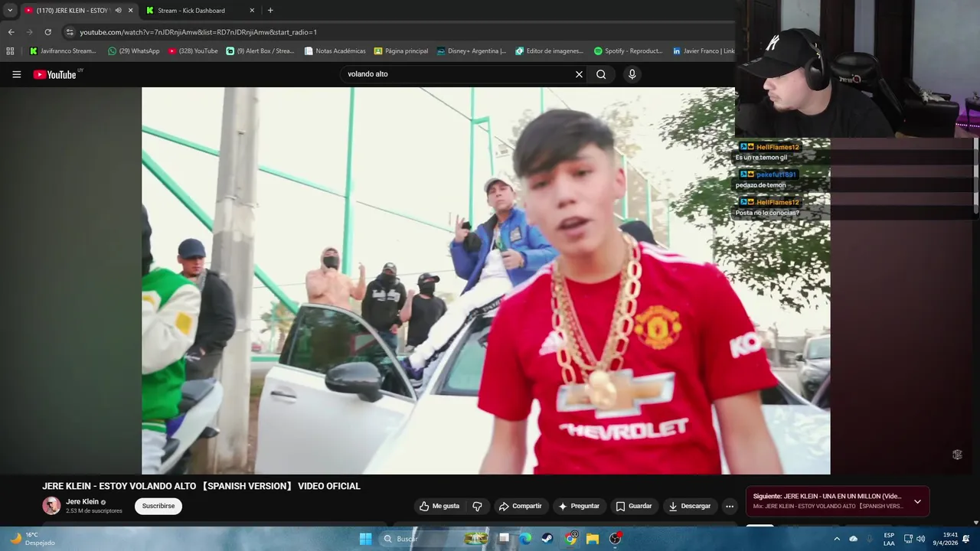Click the video title text
The width and height of the screenshot is (980, 551).
[x=201, y=486]
